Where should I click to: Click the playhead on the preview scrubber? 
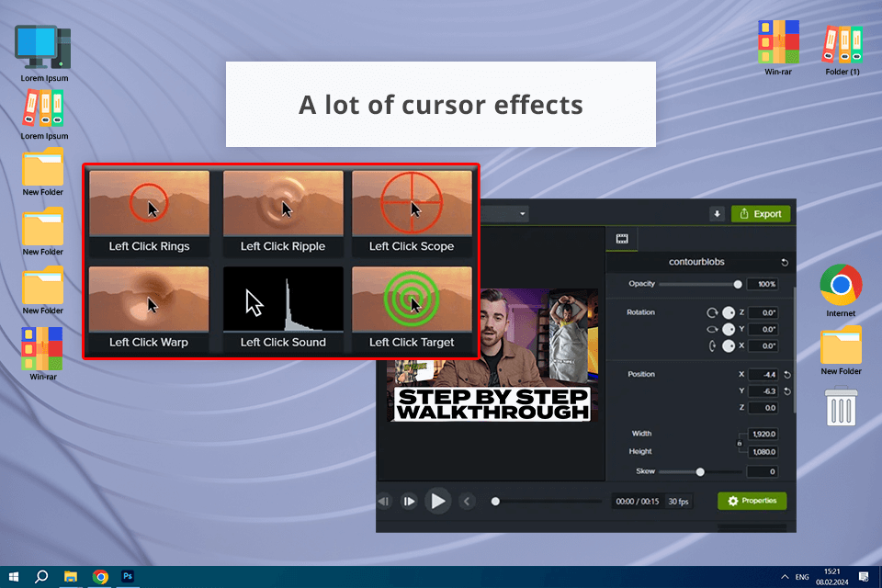pos(495,502)
